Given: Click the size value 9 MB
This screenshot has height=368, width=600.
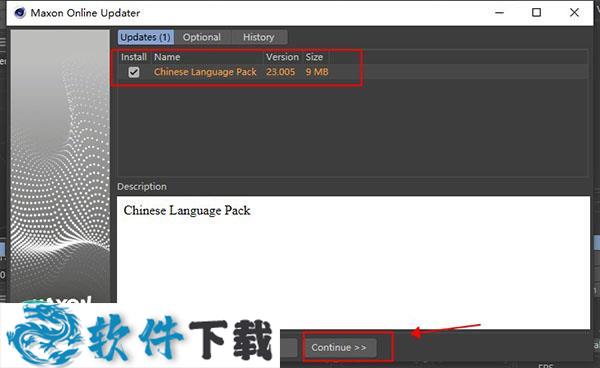Looking at the screenshot, I should (317, 72).
